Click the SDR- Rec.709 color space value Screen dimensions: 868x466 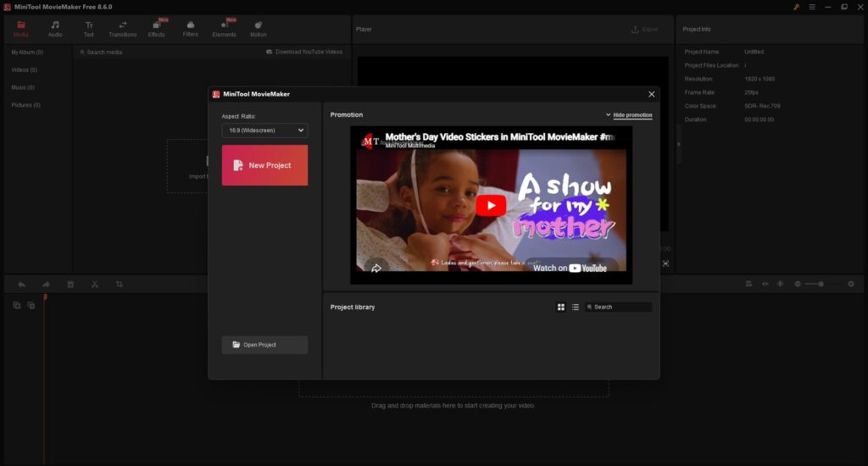point(762,106)
